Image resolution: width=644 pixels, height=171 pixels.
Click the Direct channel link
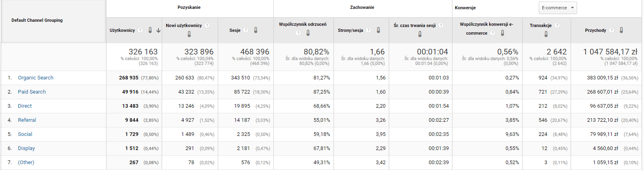click(25, 106)
